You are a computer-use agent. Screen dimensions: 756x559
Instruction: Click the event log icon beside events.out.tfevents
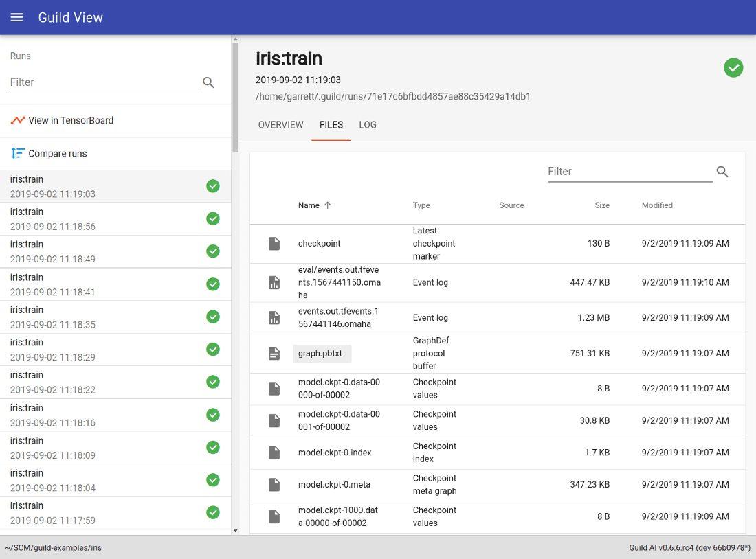274,317
